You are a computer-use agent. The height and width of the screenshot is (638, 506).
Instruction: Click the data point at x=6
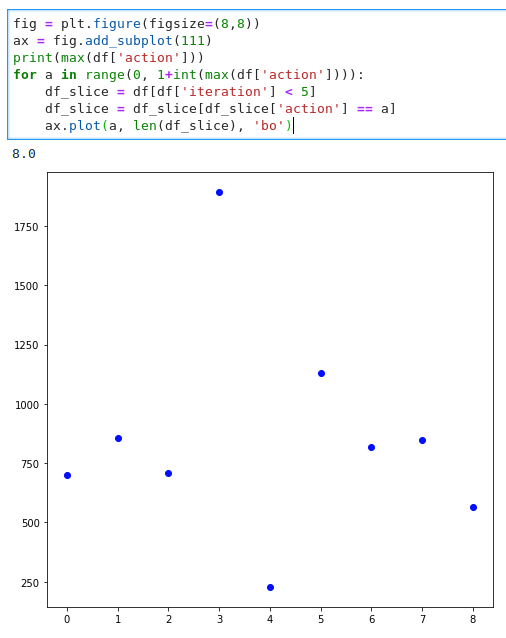371,447
